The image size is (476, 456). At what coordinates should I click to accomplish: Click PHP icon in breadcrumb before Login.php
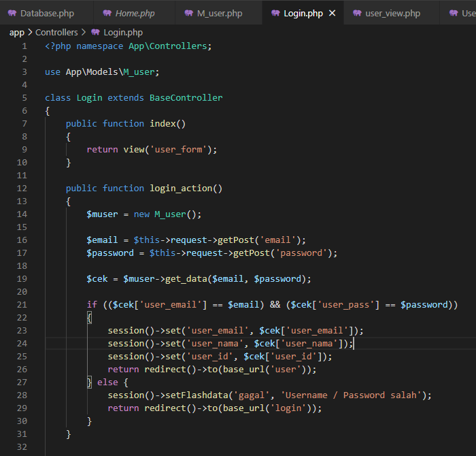click(95, 32)
